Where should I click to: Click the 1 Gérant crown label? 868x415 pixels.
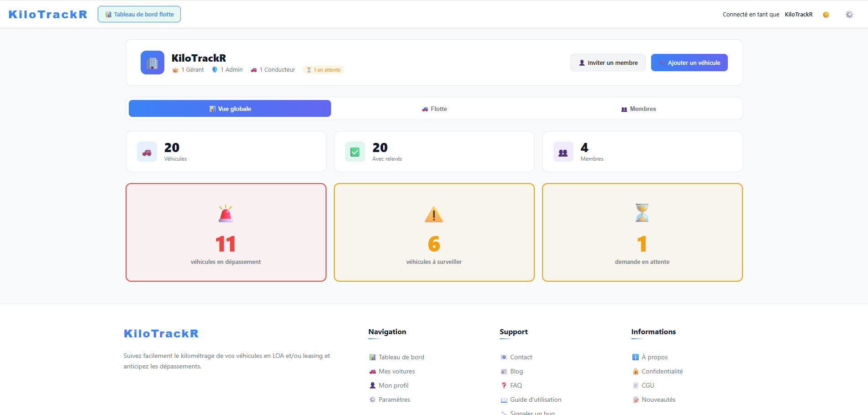pyautogui.click(x=188, y=70)
